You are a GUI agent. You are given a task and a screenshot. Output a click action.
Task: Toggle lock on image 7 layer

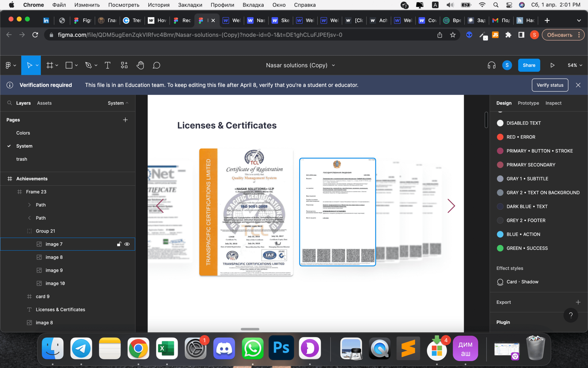(119, 244)
